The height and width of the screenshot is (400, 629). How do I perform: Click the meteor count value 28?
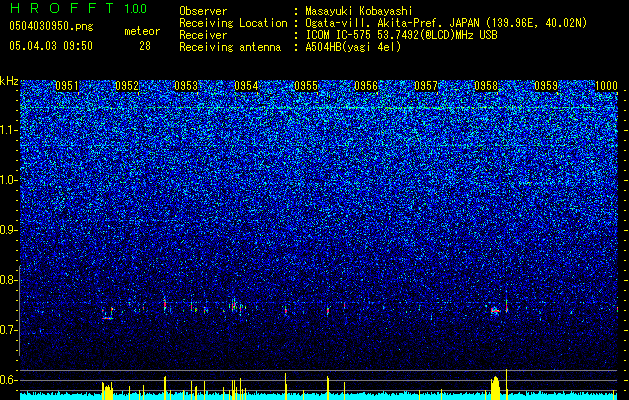pos(145,46)
